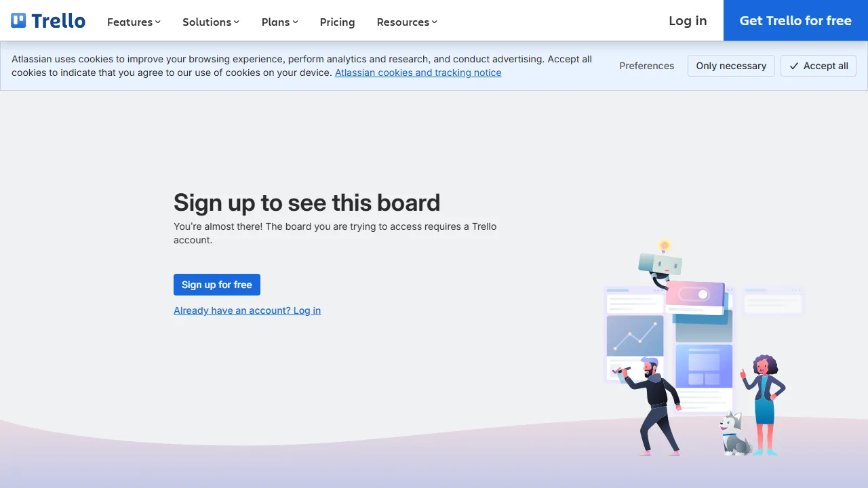
Task: Click the Get Trello for free button
Action: pyautogui.click(x=795, y=20)
